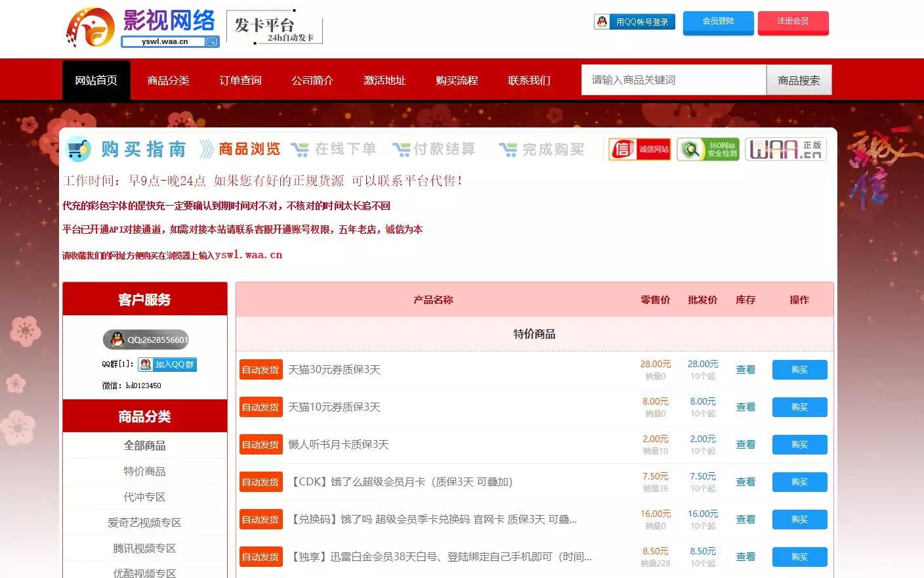Viewport: 924px width, 578px height.
Task: Click the 加入QQ群 button
Action: coord(167,364)
